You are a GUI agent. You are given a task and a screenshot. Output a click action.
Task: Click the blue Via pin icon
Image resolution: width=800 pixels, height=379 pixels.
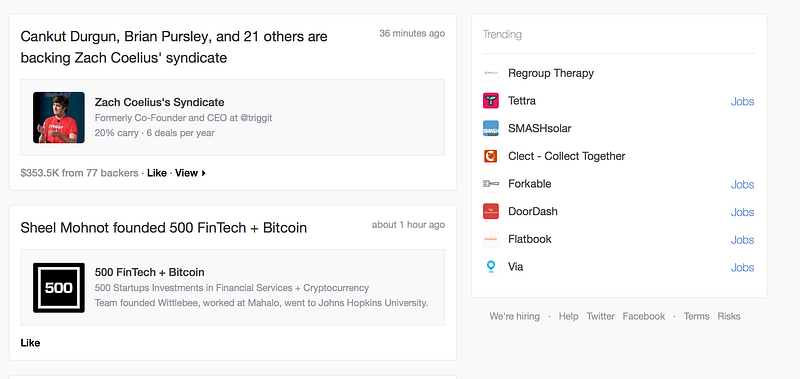coord(490,267)
